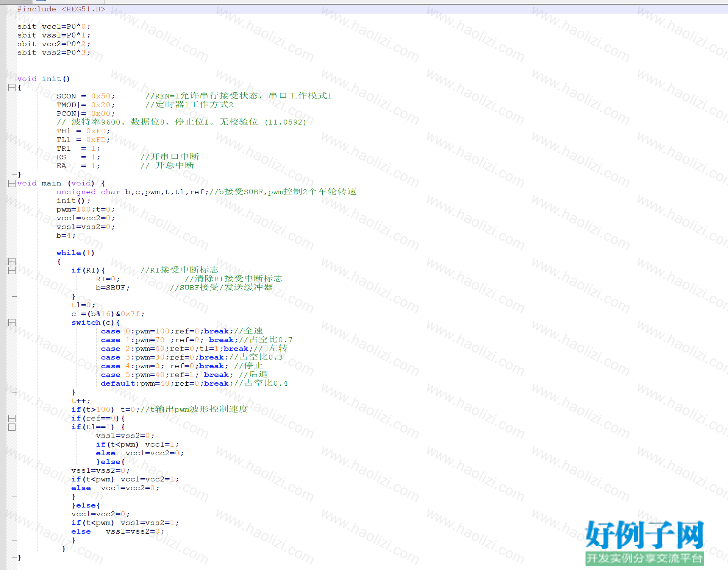
Task: Collapse the switch(c) block fold marker
Action: [12, 322]
